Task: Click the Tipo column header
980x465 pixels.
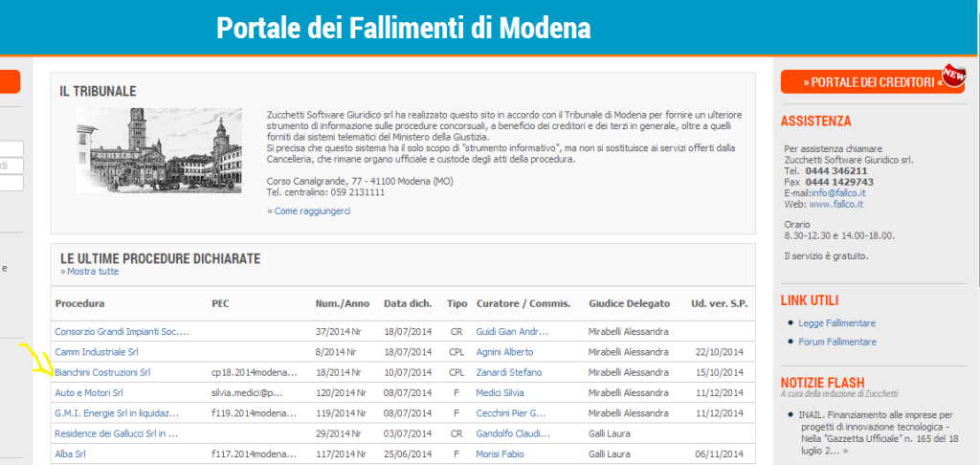Action: tap(457, 303)
